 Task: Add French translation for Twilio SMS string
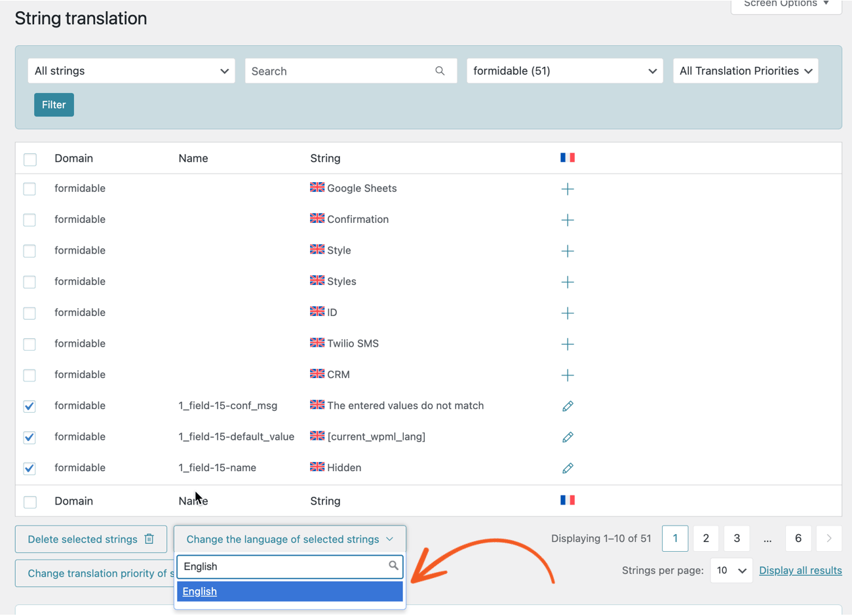pyautogui.click(x=568, y=344)
